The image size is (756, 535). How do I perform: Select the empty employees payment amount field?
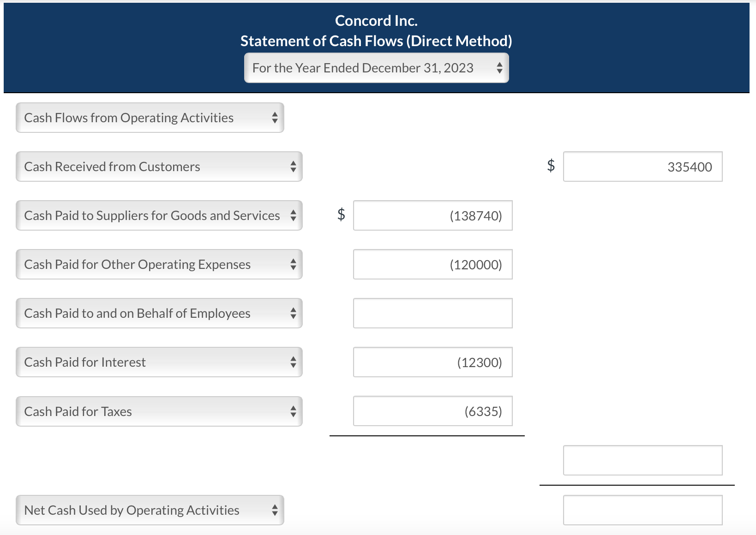(432, 313)
